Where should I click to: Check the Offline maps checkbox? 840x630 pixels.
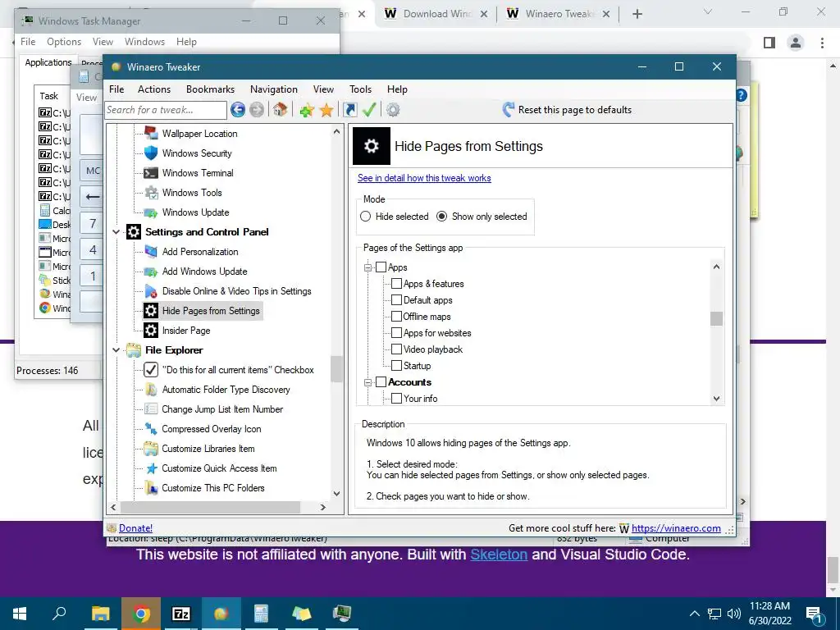click(x=396, y=317)
